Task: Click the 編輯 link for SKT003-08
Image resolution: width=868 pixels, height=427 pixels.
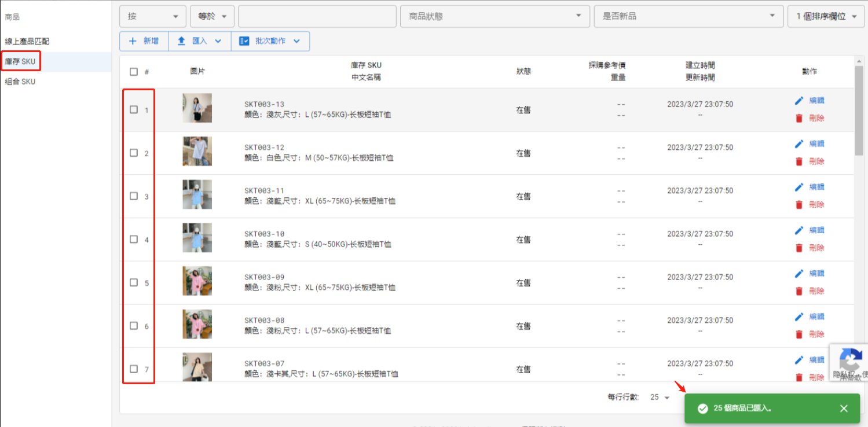Action: pyautogui.click(x=816, y=316)
